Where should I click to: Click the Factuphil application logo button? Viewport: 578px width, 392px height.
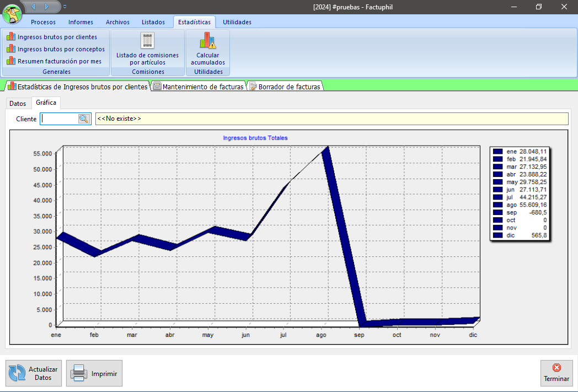pos(12,14)
